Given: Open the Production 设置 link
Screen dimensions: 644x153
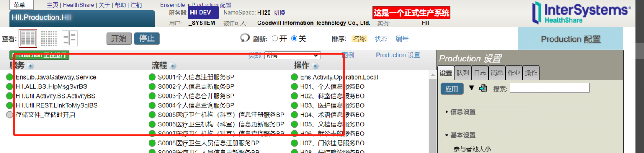Looking at the screenshot, I should [398, 55].
